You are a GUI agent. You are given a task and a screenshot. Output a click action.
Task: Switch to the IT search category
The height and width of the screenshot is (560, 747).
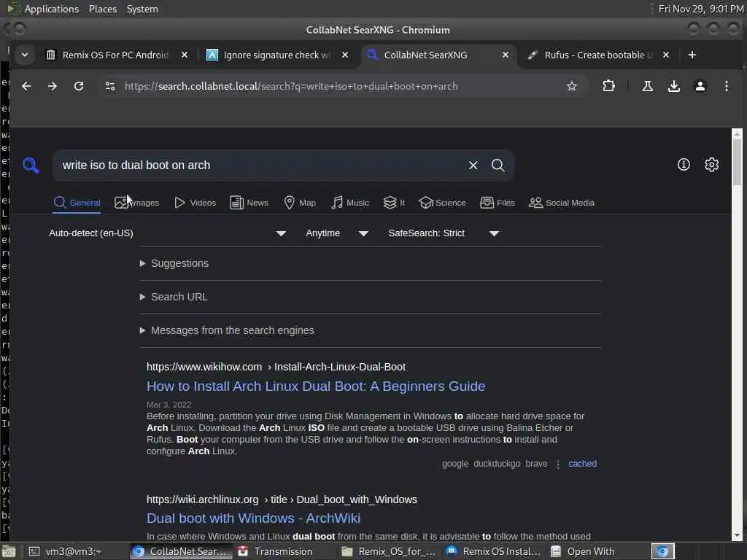click(x=394, y=203)
